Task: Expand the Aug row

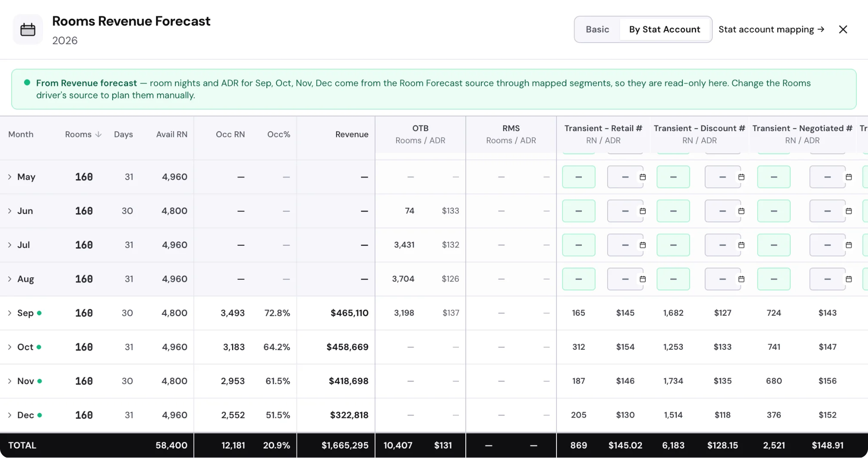Action: pyautogui.click(x=9, y=279)
